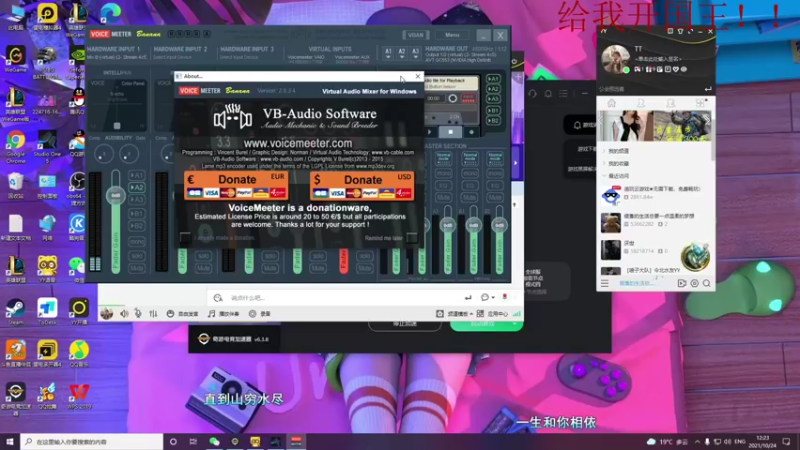The width and height of the screenshot is (800, 450).
Task: Start playback on the Voicemeeter cassette recorder
Action: [430, 132]
